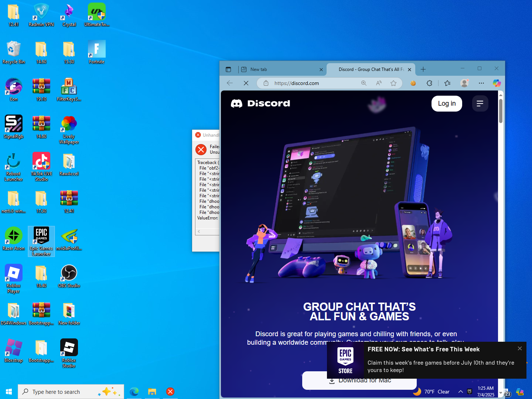Open Microsoft Edge from the taskbar
The height and width of the screenshot is (399, 532).
pos(134,392)
